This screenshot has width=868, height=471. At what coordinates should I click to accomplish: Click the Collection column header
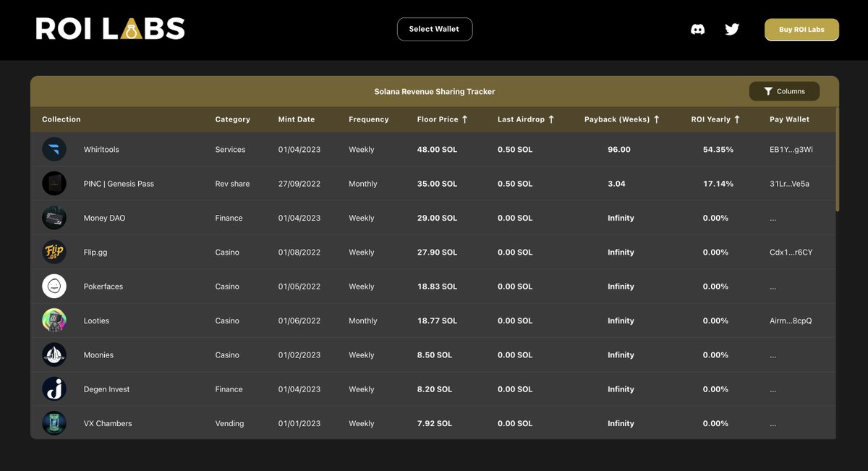[x=61, y=119]
